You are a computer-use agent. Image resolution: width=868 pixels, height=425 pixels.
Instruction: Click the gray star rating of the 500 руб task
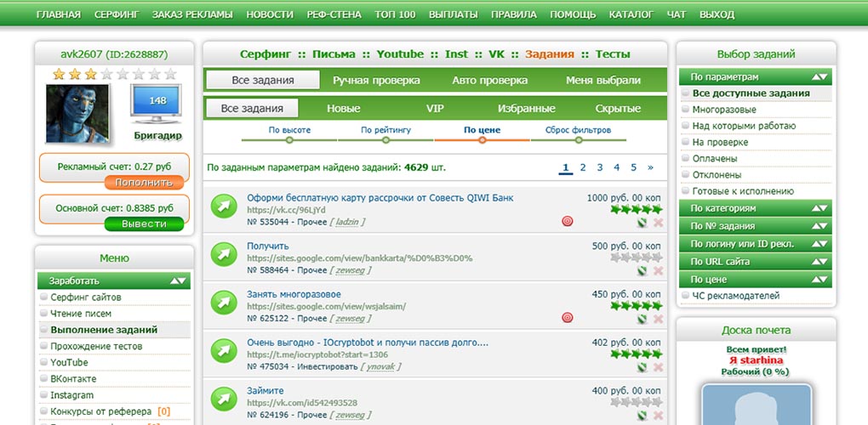[x=636, y=258]
